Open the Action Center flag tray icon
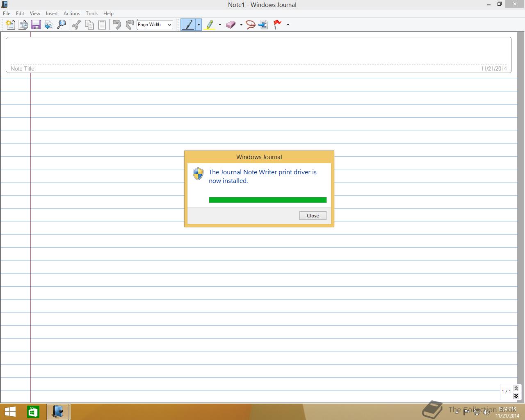This screenshot has height=420, width=525. coord(466,411)
